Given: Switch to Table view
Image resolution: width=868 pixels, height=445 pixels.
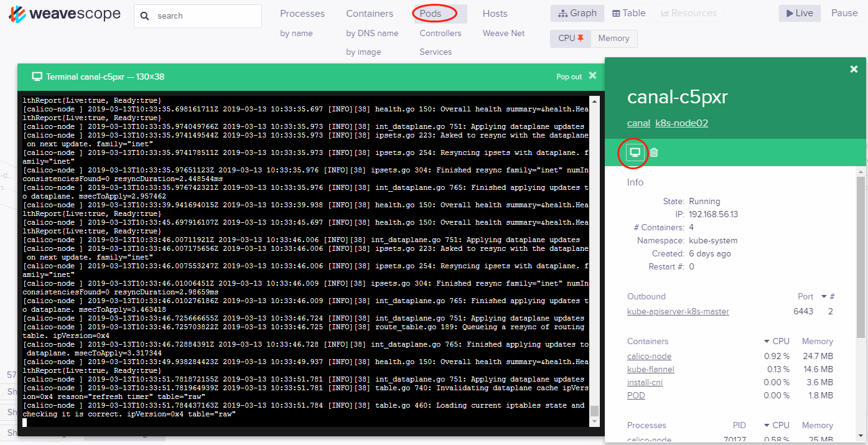Looking at the screenshot, I should pyautogui.click(x=628, y=13).
